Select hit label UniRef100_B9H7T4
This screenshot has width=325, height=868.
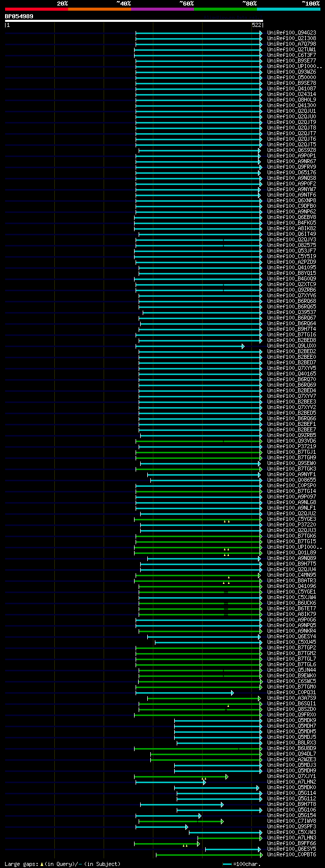(291, 329)
